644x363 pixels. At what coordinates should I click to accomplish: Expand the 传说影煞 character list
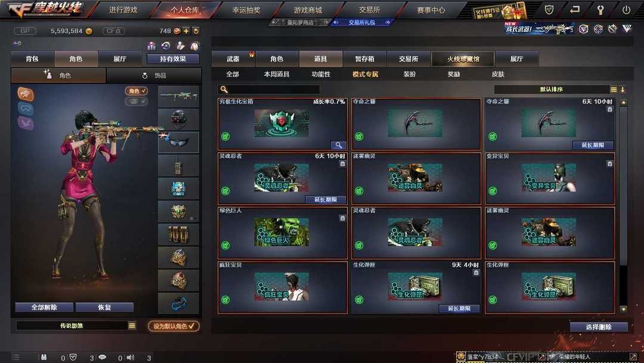pos(132,325)
